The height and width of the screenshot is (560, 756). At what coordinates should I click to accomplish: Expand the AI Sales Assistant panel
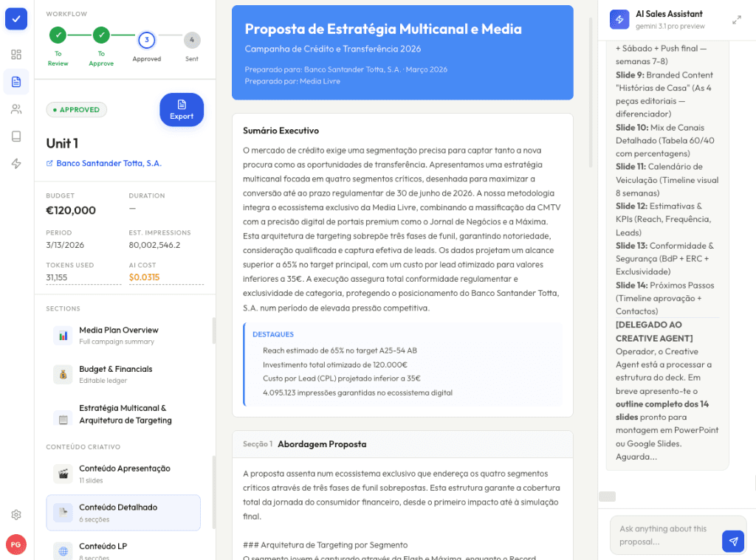(x=735, y=21)
